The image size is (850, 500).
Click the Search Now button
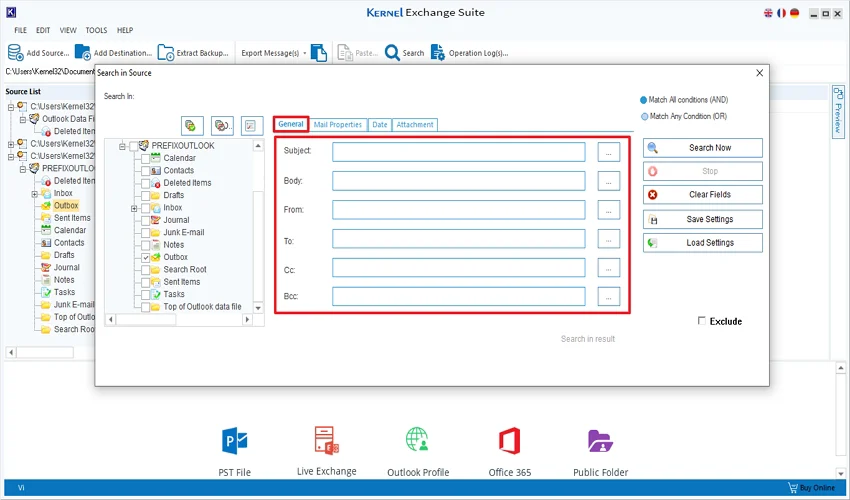[x=703, y=148]
